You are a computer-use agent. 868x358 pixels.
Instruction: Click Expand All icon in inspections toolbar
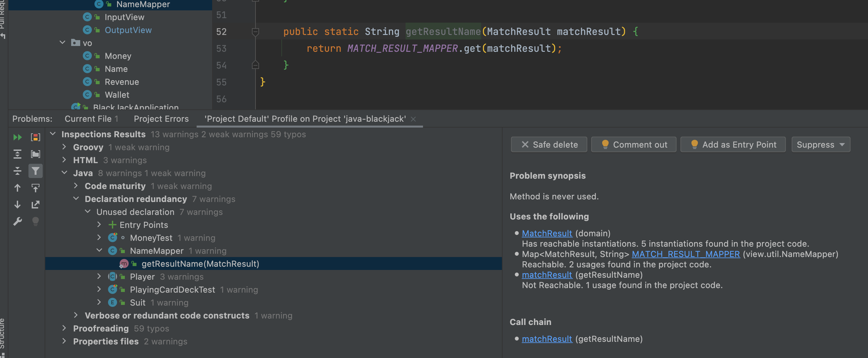(x=17, y=154)
